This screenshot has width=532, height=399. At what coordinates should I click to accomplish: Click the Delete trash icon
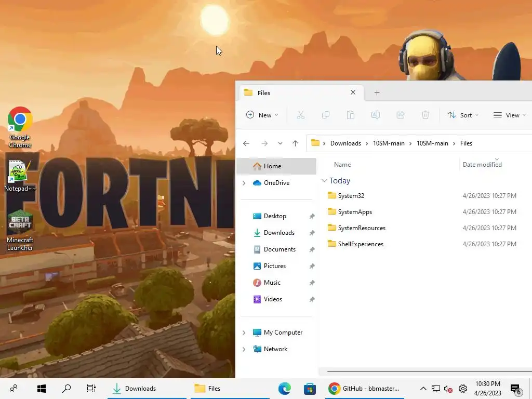(425, 115)
